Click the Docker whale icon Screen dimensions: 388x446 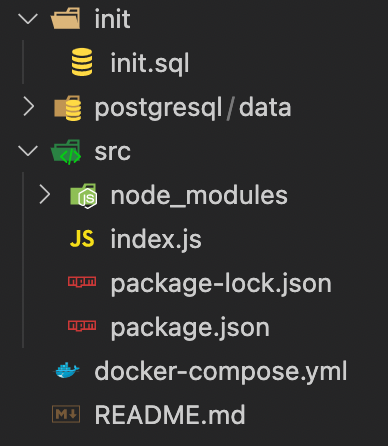click(67, 370)
